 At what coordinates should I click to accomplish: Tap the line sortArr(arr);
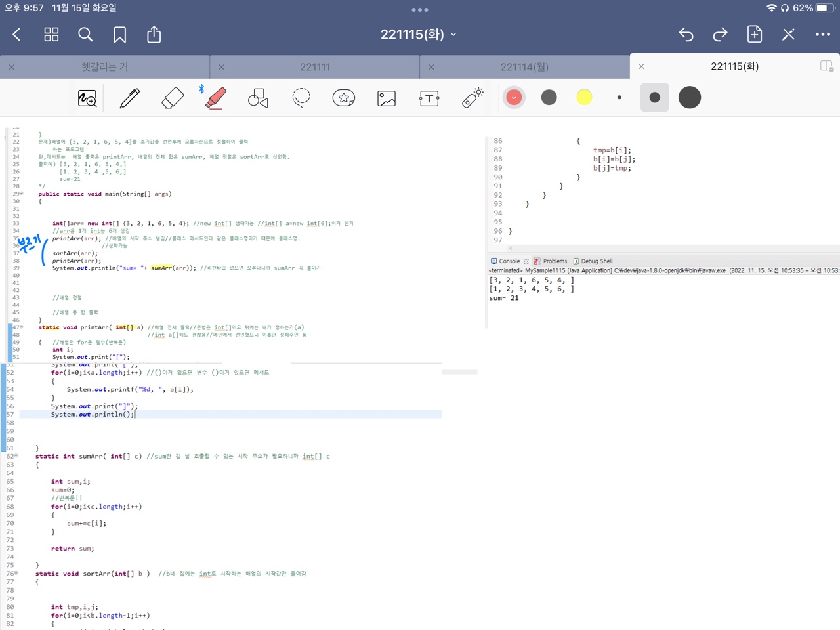(x=75, y=253)
